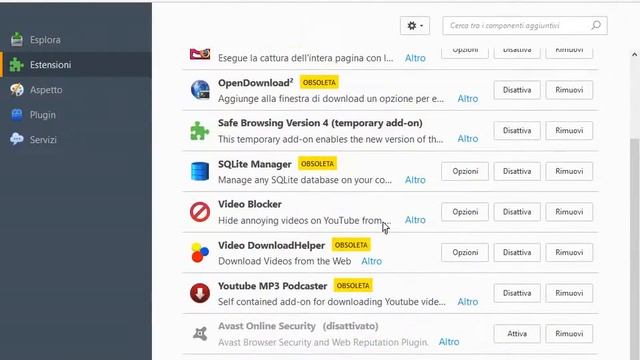The width and height of the screenshot is (640, 360).
Task: Click the Youtube MP3 Podcaster download icon
Action: 200,293
